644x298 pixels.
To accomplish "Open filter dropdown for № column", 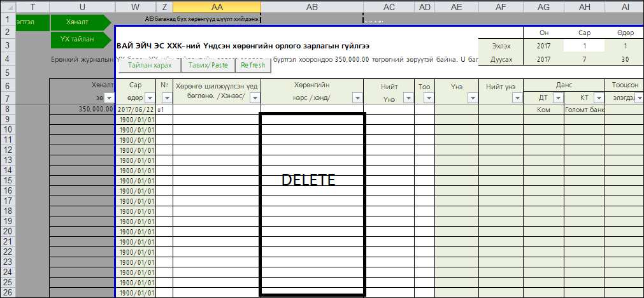I will click(x=168, y=98).
